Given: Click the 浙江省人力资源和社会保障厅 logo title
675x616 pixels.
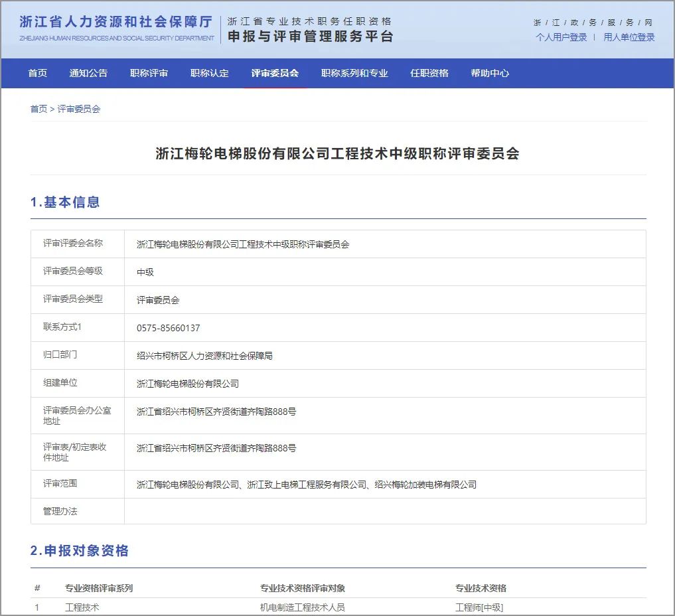Looking at the screenshot, I should [116, 22].
